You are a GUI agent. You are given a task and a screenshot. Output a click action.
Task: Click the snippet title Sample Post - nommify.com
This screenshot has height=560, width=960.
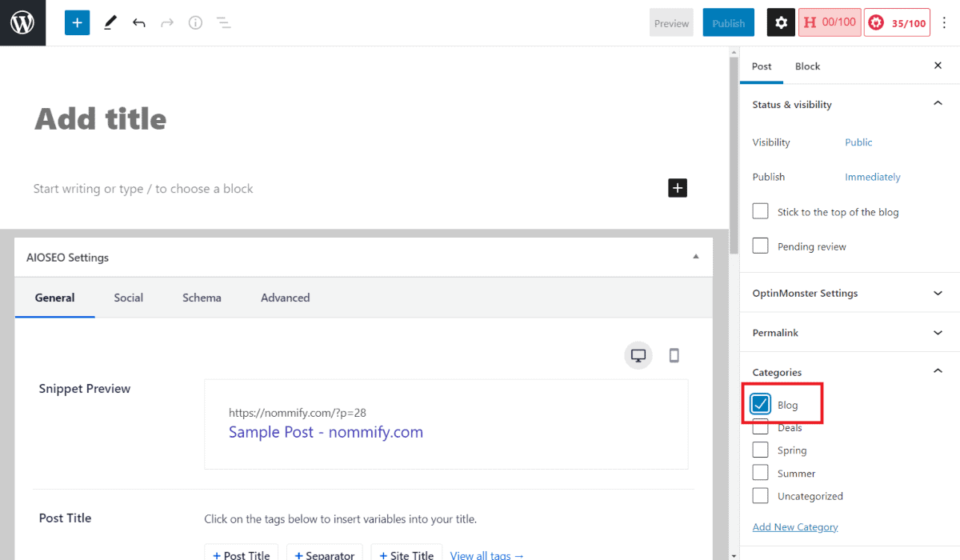[x=326, y=432]
